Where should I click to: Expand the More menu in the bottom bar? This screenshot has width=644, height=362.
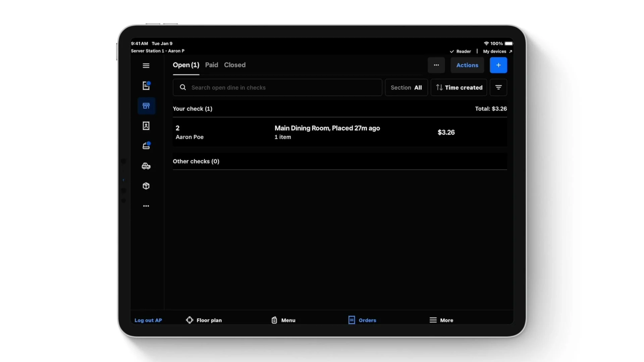(x=441, y=320)
